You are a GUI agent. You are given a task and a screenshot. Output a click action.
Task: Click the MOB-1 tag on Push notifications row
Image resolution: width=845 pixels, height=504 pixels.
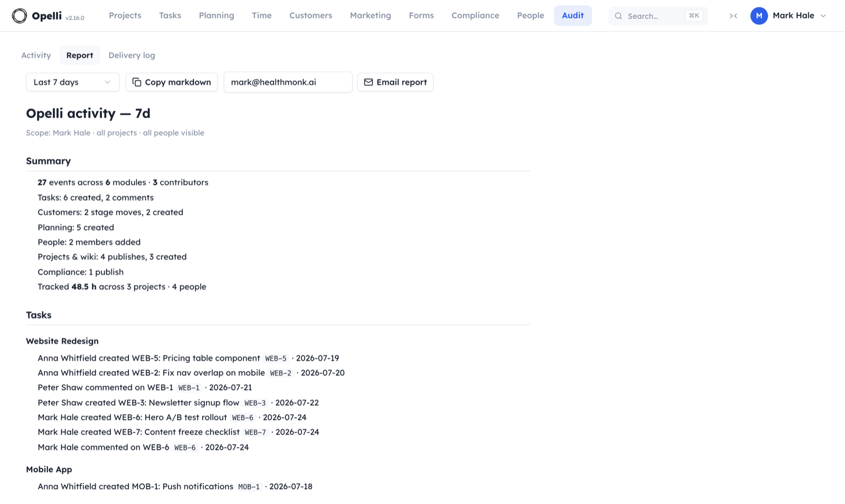(249, 487)
